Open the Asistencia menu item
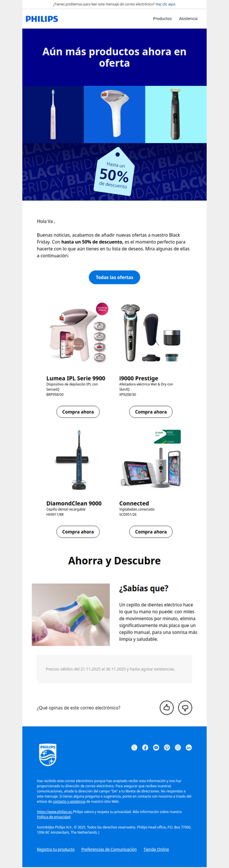This screenshot has height=868, width=229. pos(188,19)
